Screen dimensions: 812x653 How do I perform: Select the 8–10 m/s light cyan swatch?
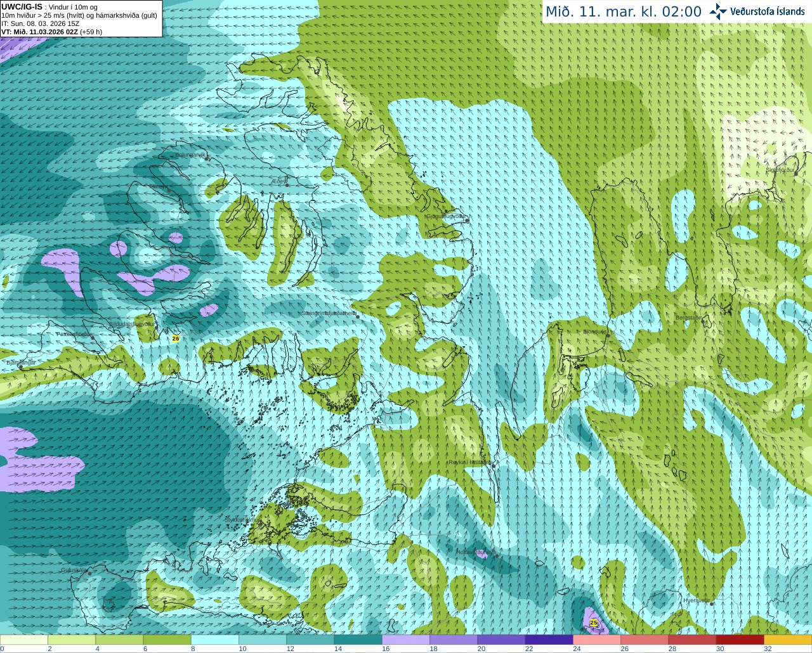215,640
